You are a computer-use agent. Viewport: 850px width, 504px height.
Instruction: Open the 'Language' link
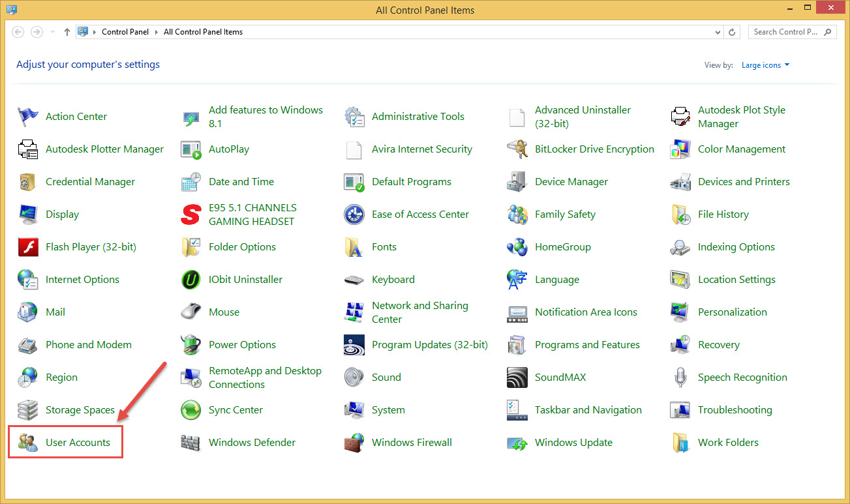557,280
